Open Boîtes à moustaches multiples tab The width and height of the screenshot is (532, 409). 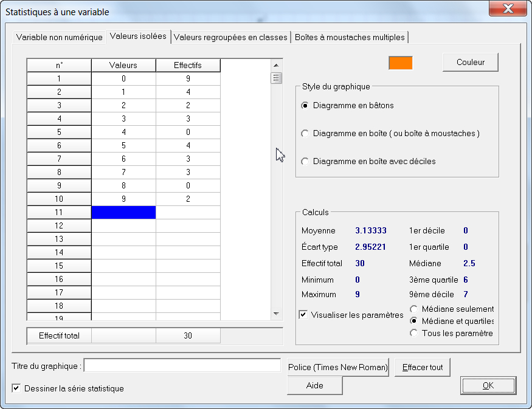[350, 37]
